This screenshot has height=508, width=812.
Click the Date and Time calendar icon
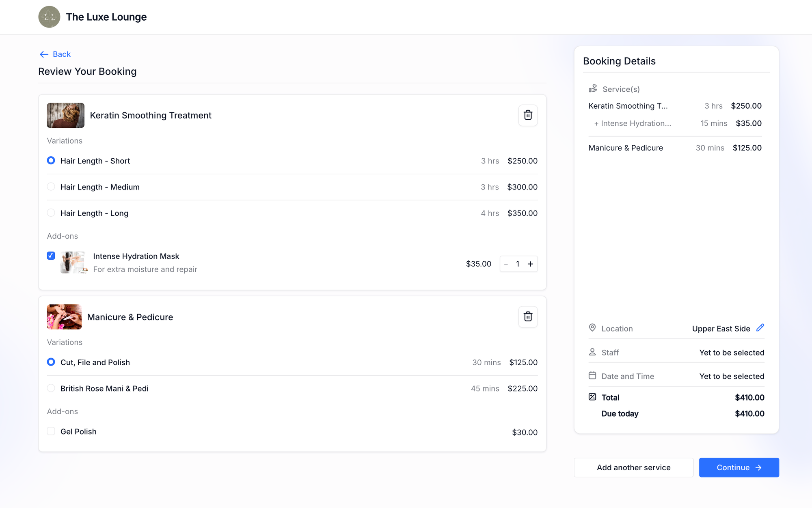tap(592, 376)
